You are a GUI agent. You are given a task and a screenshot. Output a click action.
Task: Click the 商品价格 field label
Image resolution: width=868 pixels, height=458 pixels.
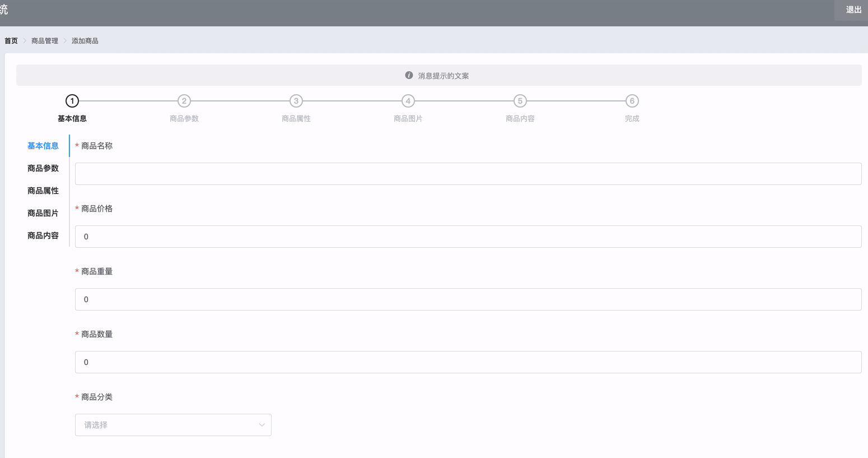point(97,209)
